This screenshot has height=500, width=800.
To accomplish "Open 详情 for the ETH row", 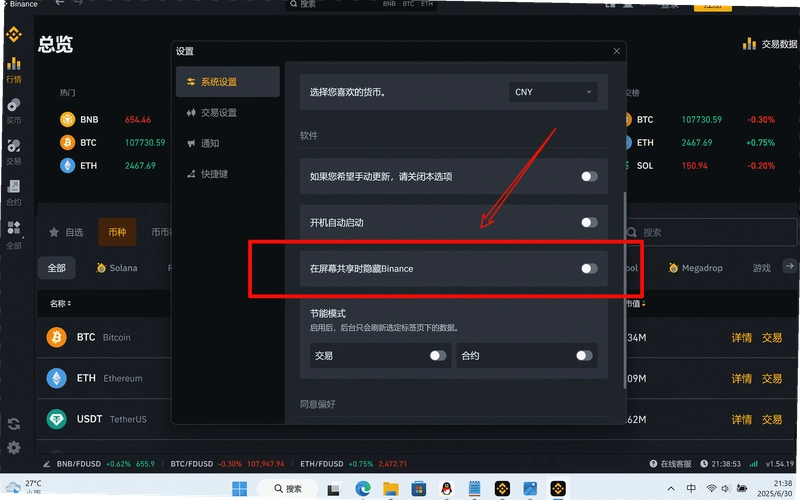I will coord(741,378).
